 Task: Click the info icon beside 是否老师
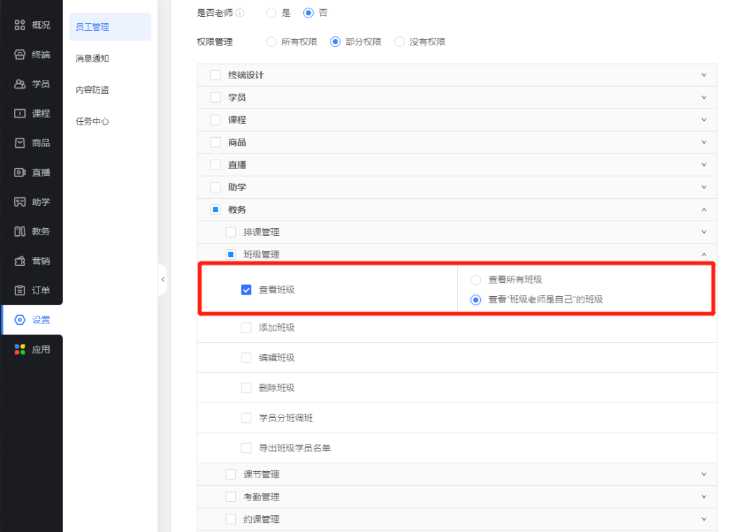pyautogui.click(x=239, y=12)
